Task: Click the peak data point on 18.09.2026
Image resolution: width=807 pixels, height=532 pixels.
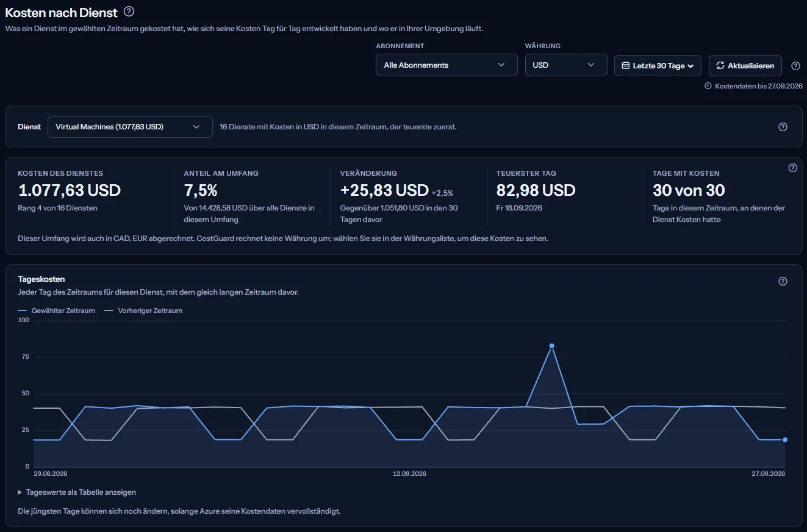Action: 551,346
